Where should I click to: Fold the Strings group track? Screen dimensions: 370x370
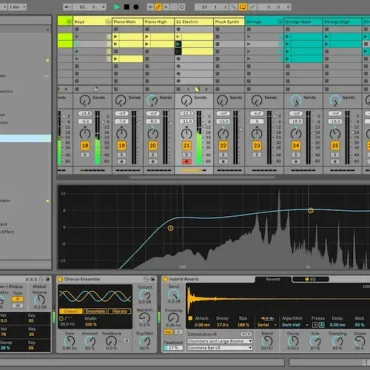[280, 22]
